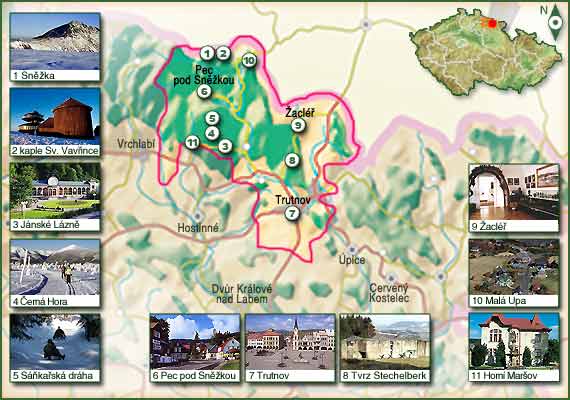Click marker 6 below Pec pod Sněžkou label
The height and width of the screenshot is (400, 570).
(204, 91)
